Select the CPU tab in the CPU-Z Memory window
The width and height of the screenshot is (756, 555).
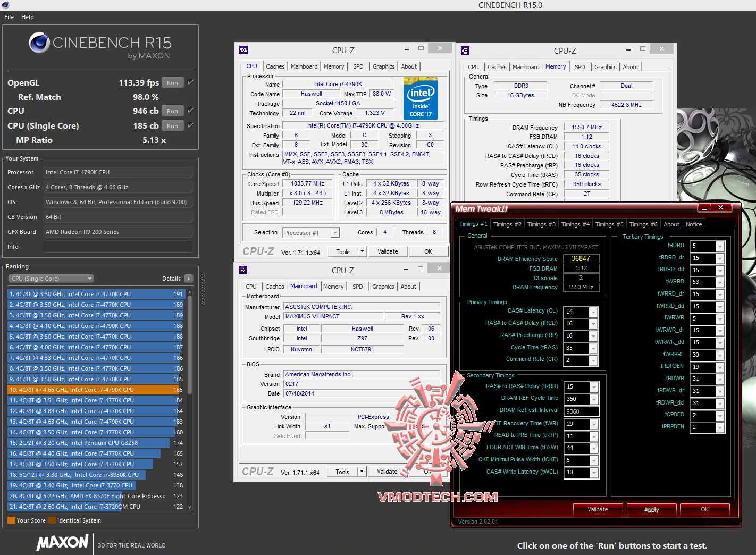click(473, 67)
